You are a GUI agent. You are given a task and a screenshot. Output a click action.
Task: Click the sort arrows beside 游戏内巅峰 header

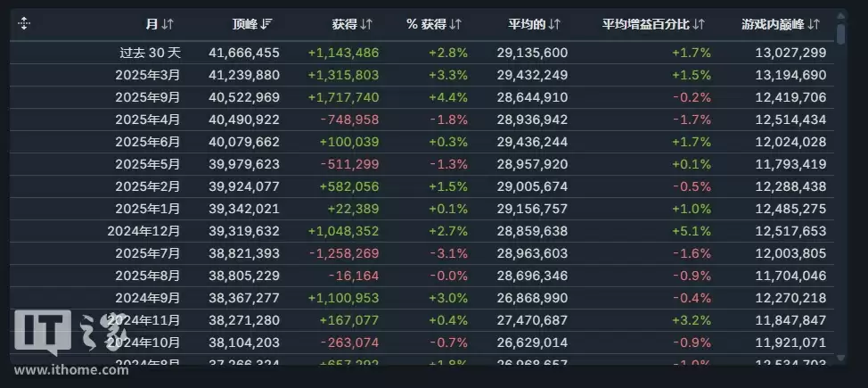(815, 23)
